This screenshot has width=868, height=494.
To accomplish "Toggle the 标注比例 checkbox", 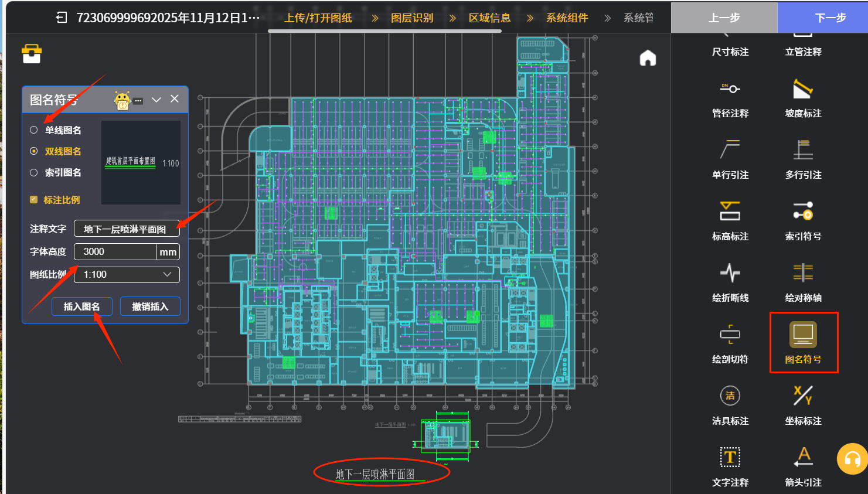I will [x=34, y=200].
